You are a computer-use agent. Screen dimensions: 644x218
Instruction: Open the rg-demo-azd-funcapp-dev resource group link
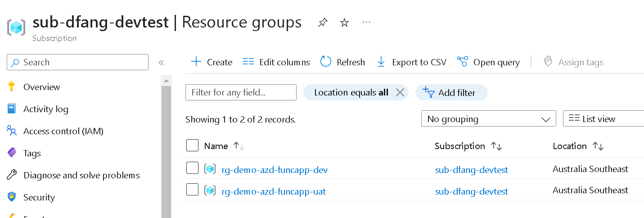(x=275, y=170)
